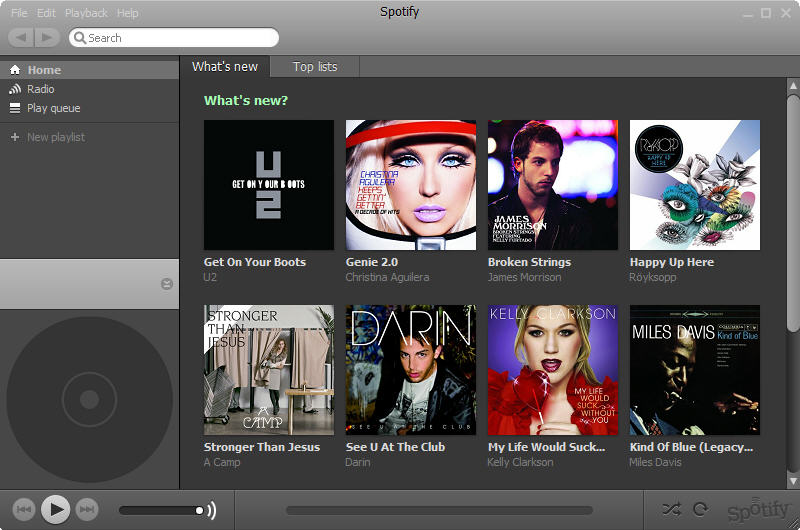Go forward with the right arrow button

click(x=47, y=37)
